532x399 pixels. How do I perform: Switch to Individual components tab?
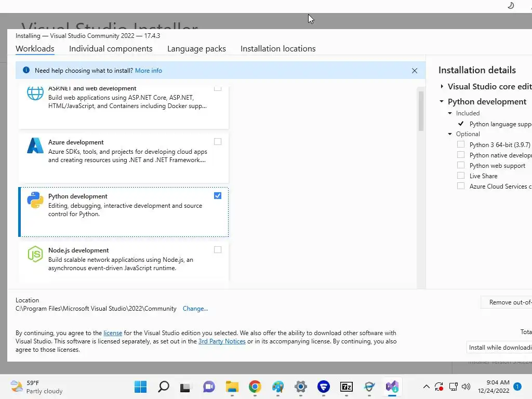(x=111, y=48)
